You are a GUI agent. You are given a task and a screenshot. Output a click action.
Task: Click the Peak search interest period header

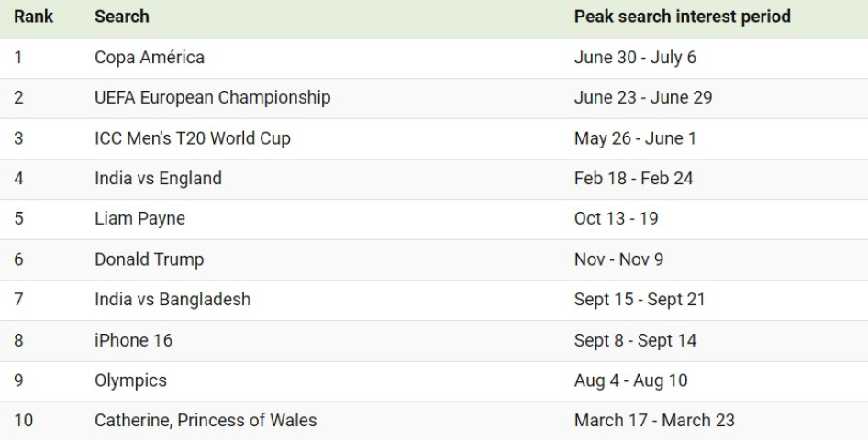682,16
